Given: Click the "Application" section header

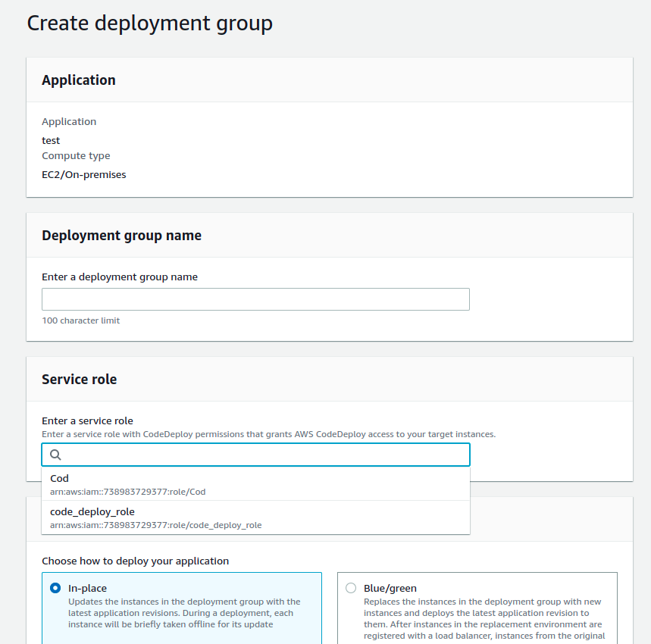Looking at the screenshot, I should (79, 80).
